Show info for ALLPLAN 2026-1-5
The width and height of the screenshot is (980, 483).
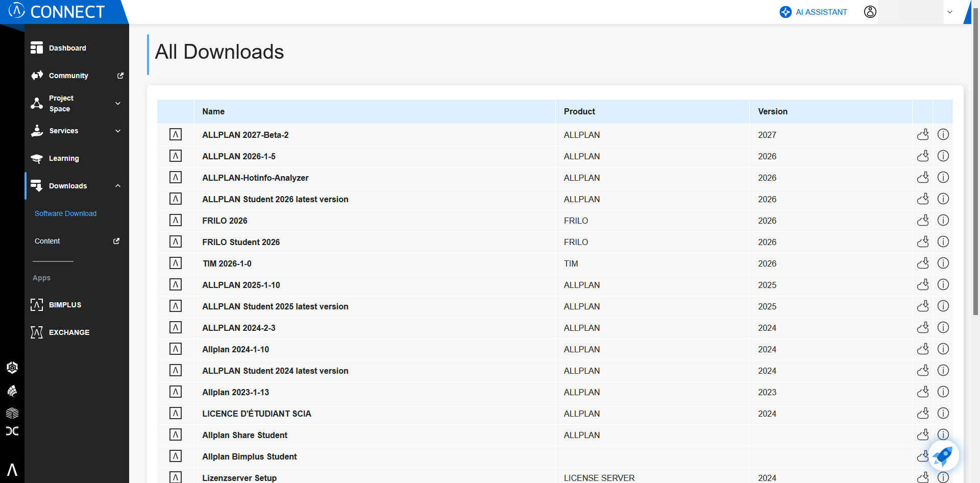click(943, 156)
